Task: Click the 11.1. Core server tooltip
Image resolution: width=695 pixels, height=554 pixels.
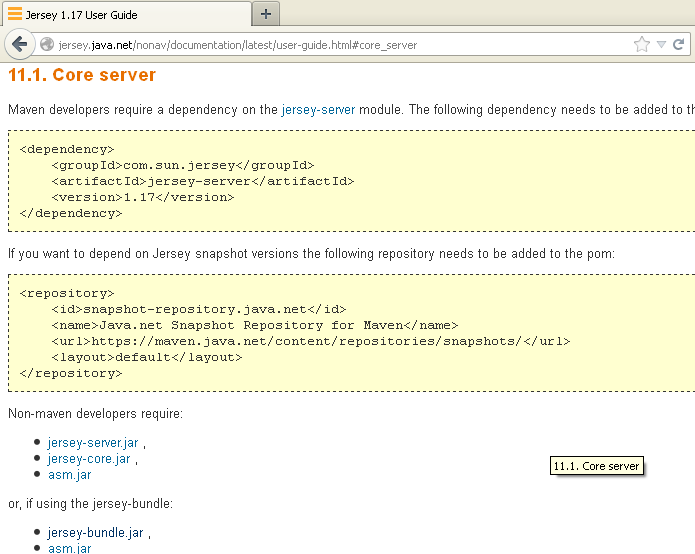Action: [596, 466]
